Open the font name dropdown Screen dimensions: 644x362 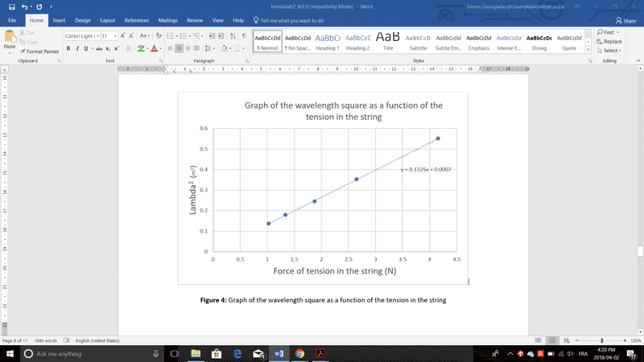97,36
